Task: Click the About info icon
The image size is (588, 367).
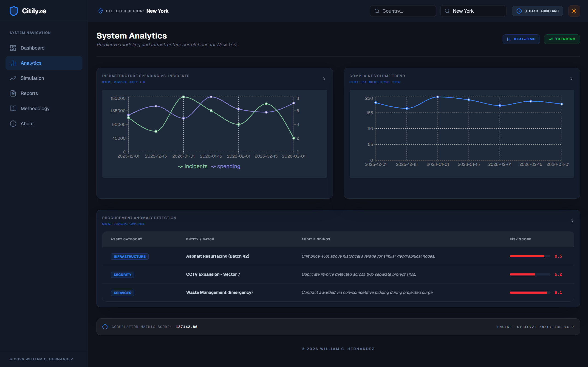Action: (13, 124)
